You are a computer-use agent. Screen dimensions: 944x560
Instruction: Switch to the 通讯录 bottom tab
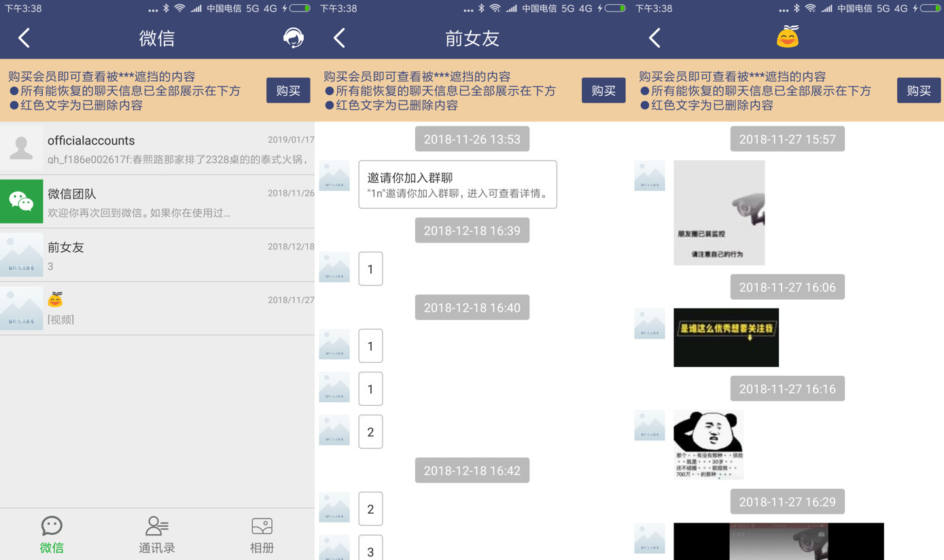[x=157, y=535]
